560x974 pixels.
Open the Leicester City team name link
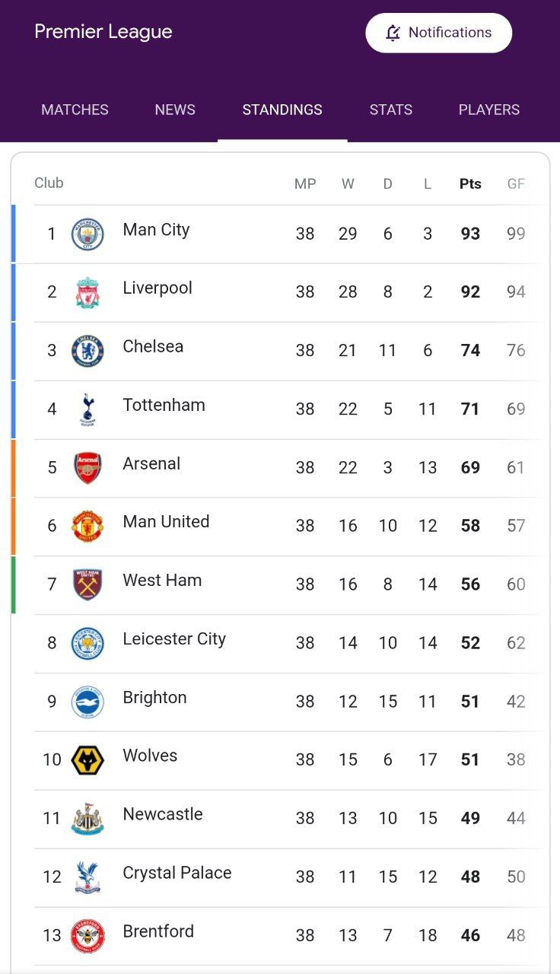pos(174,638)
